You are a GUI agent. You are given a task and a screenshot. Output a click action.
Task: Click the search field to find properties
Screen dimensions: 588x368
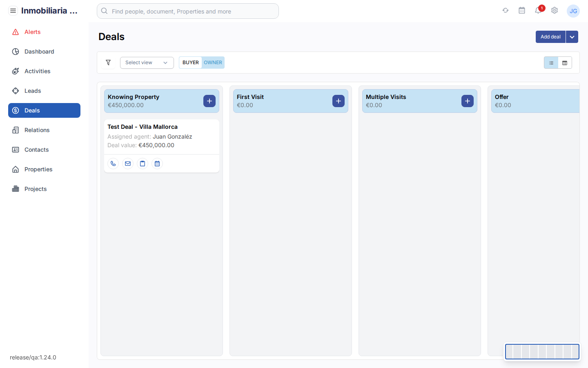187,11
